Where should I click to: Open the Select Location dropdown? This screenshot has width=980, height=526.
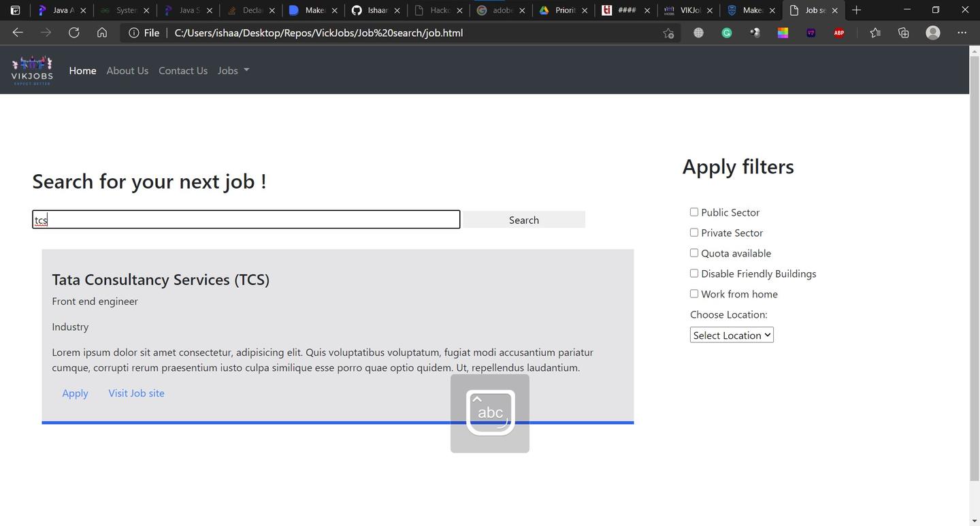click(732, 335)
